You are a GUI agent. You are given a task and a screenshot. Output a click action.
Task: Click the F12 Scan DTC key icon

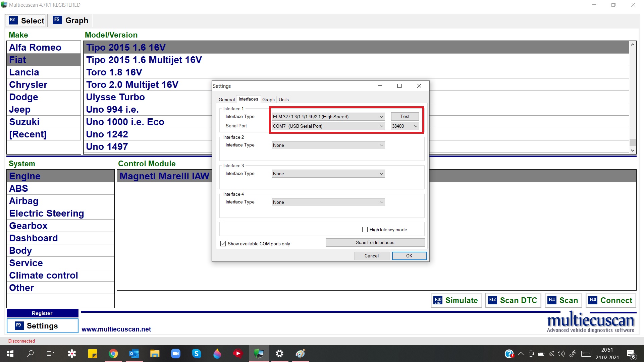pyautogui.click(x=492, y=300)
